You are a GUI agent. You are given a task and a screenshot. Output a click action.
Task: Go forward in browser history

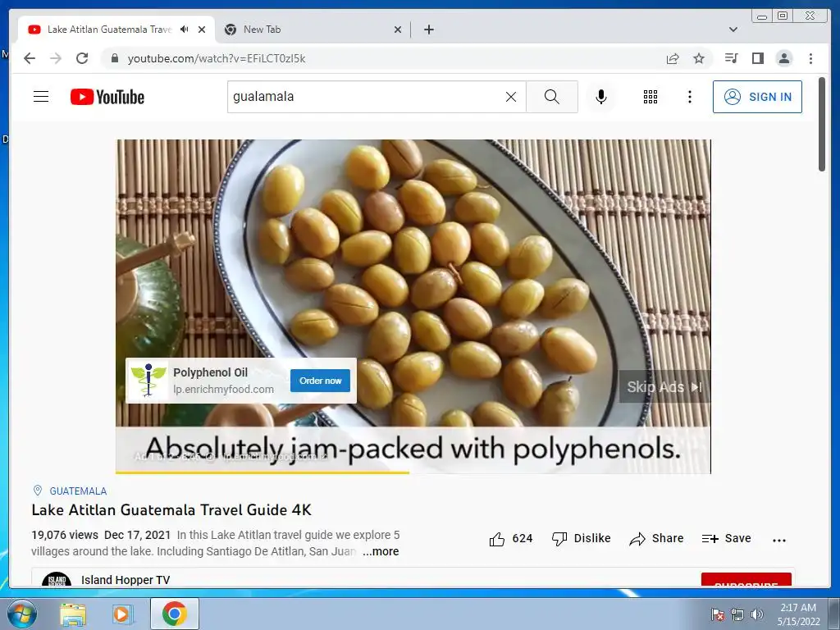pyautogui.click(x=56, y=58)
